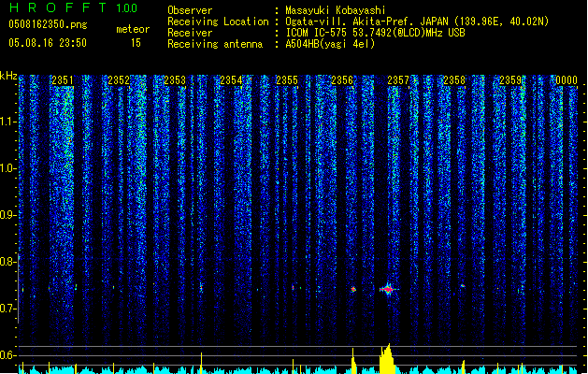
Task: Click the 1.1 kHz axis label
Action: [x=7, y=122]
